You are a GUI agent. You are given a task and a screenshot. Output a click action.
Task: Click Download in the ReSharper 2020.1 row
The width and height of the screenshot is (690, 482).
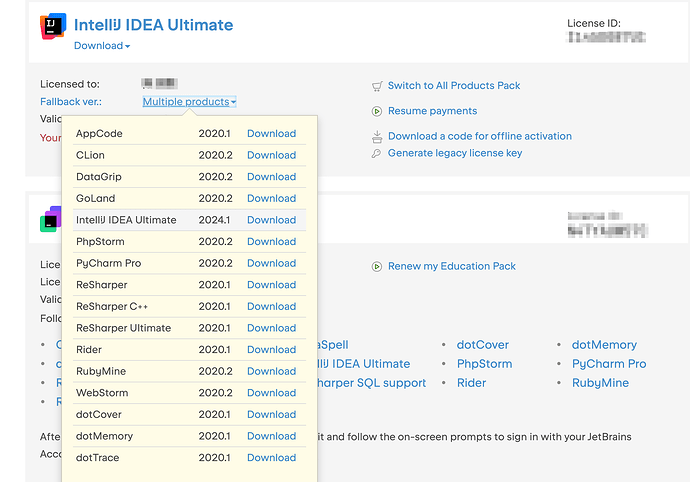[272, 284]
